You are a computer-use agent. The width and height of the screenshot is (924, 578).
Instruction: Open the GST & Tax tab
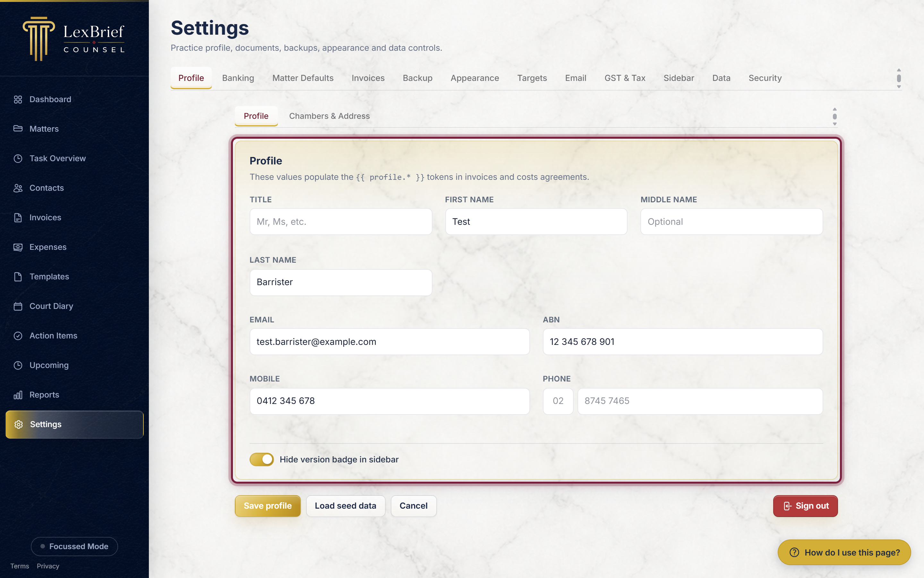[x=625, y=78]
